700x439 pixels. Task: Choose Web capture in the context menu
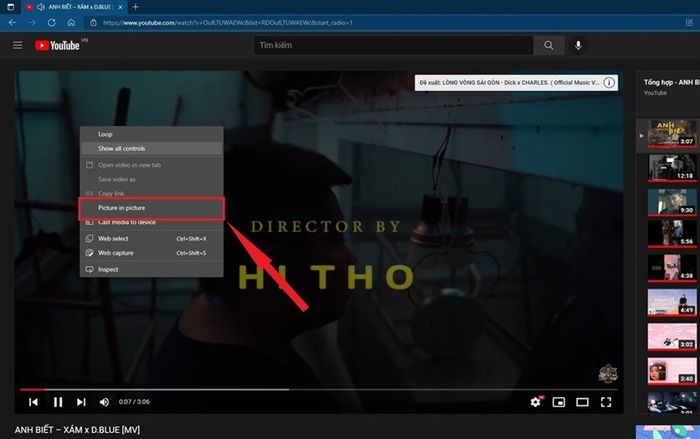click(151, 253)
